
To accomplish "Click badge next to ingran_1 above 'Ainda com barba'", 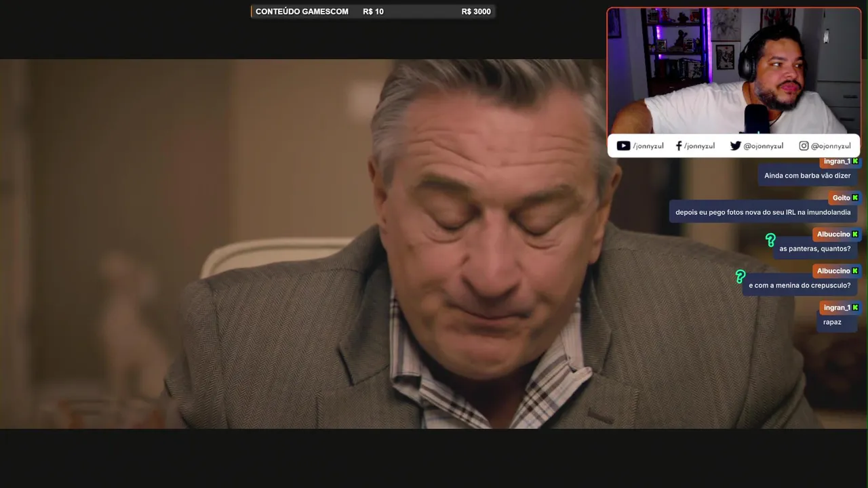I will pos(855,161).
